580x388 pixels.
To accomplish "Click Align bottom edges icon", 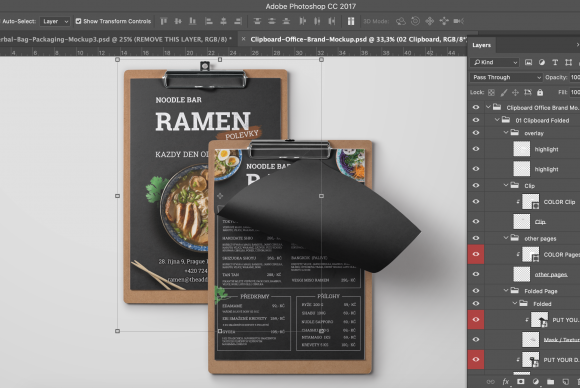I will click(x=192, y=21).
